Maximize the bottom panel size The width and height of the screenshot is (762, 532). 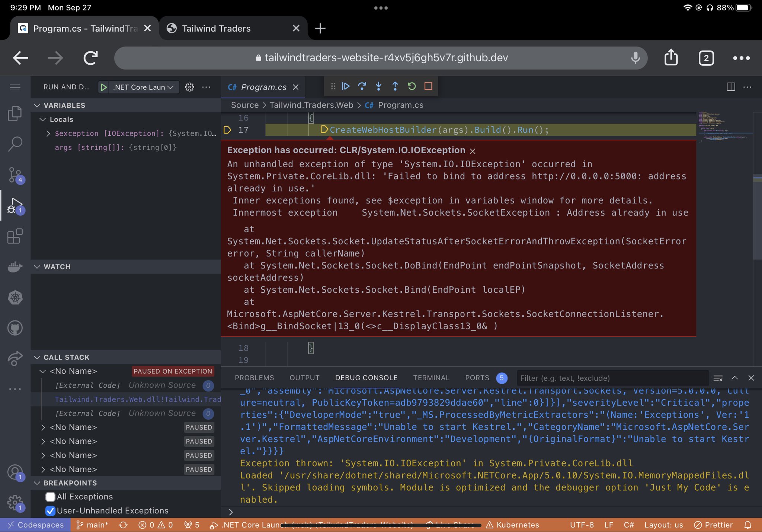click(x=735, y=378)
